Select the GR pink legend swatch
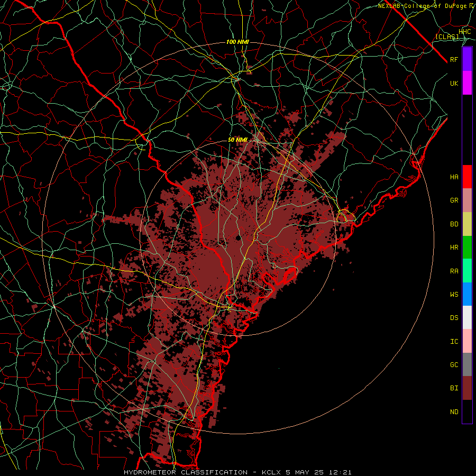 point(467,200)
